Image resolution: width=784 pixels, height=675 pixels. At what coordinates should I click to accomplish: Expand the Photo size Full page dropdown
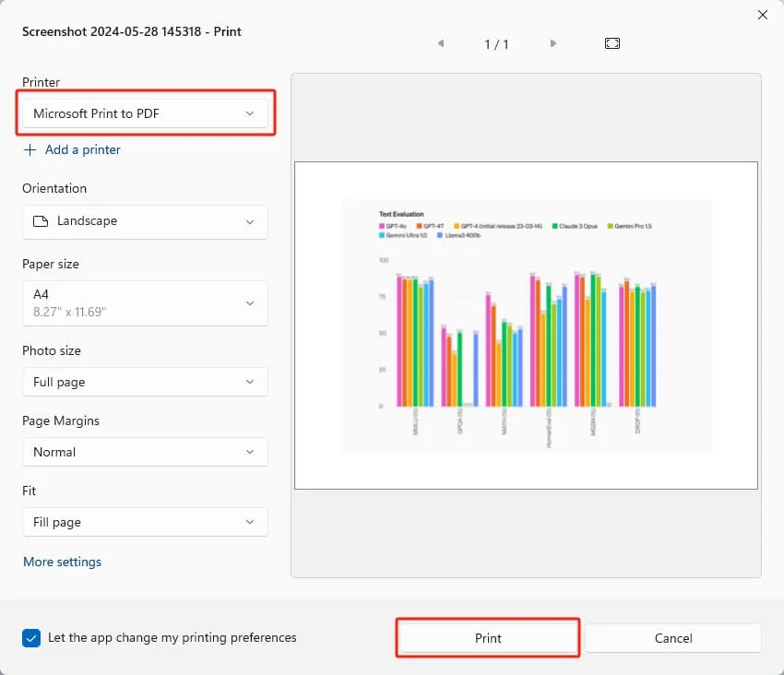[145, 382]
